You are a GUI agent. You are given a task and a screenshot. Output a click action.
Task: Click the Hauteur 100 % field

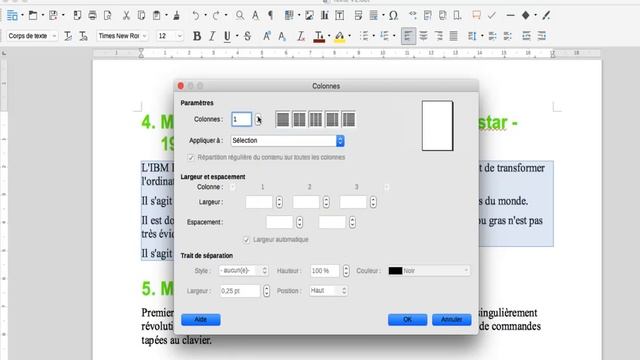(x=324, y=271)
